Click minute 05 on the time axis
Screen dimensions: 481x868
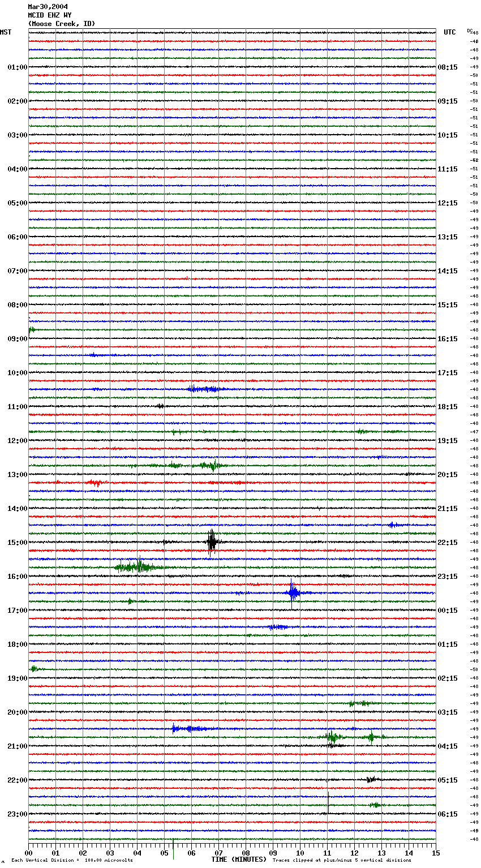(164, 853)
